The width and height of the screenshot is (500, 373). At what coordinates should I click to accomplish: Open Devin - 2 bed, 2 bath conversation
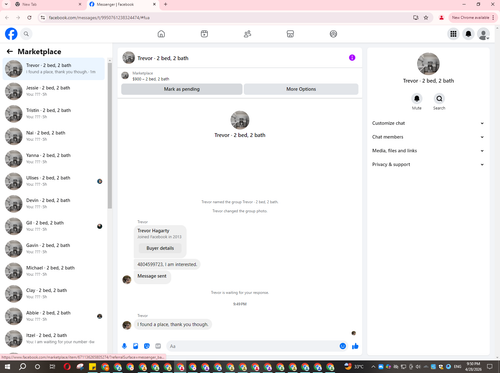coord(54,204)
